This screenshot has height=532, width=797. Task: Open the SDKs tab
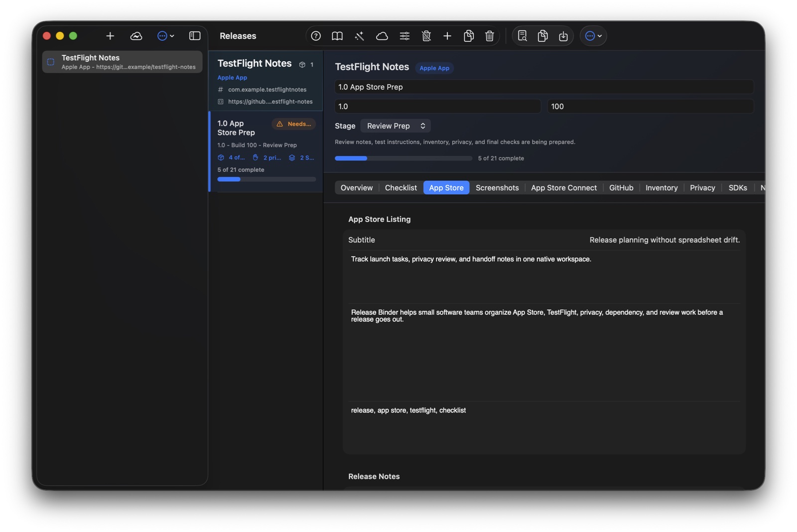click(738, 188)
